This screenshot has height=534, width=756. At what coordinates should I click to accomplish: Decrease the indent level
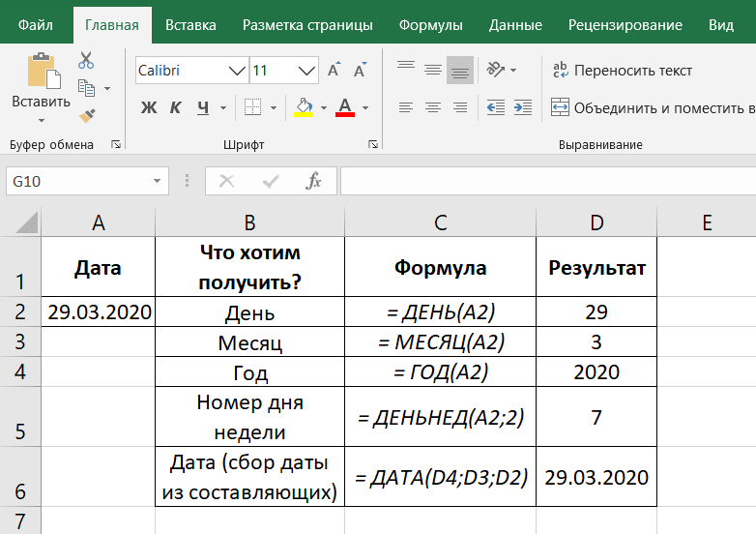point(496,107)
